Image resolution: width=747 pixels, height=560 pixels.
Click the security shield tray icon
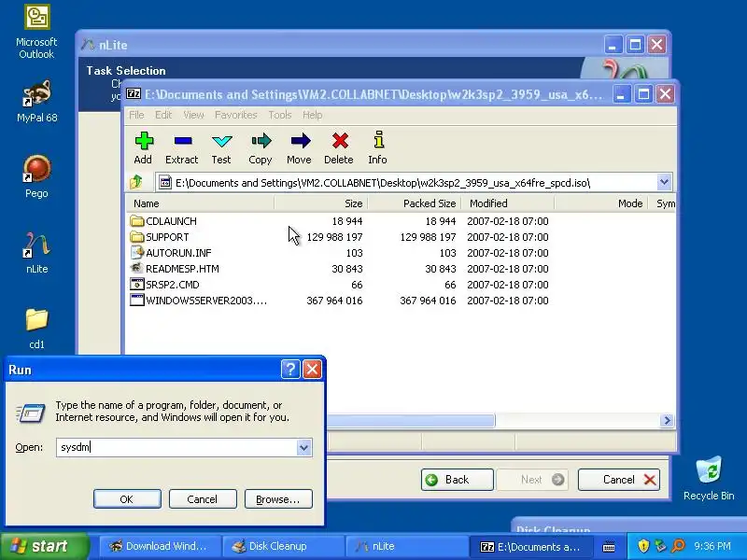[x=643, y=546]
